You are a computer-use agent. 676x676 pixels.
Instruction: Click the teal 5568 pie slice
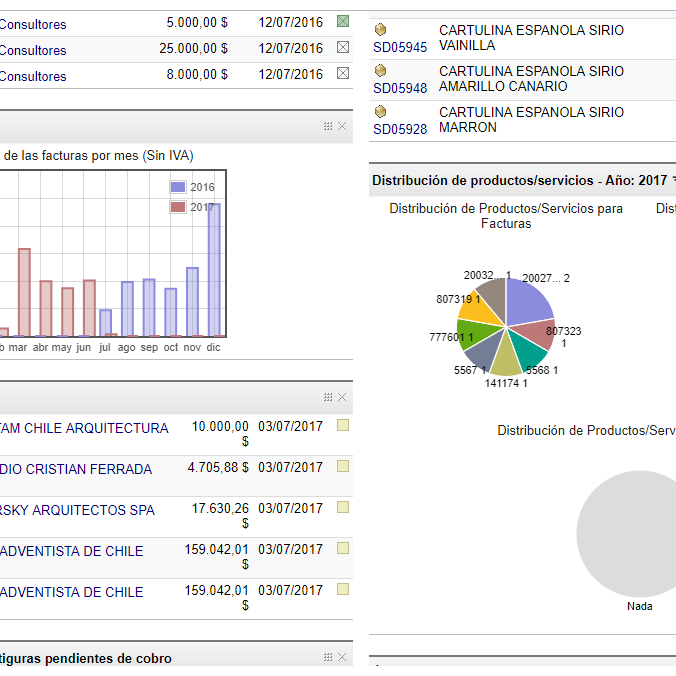pyautogui.click(x=529, y=351)
